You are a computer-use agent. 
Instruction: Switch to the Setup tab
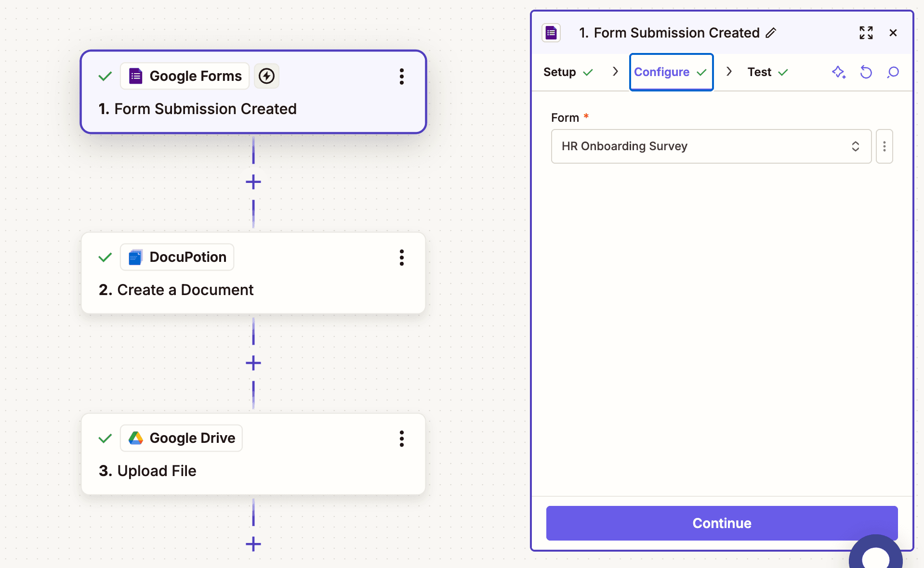click(x=568, y=72)
